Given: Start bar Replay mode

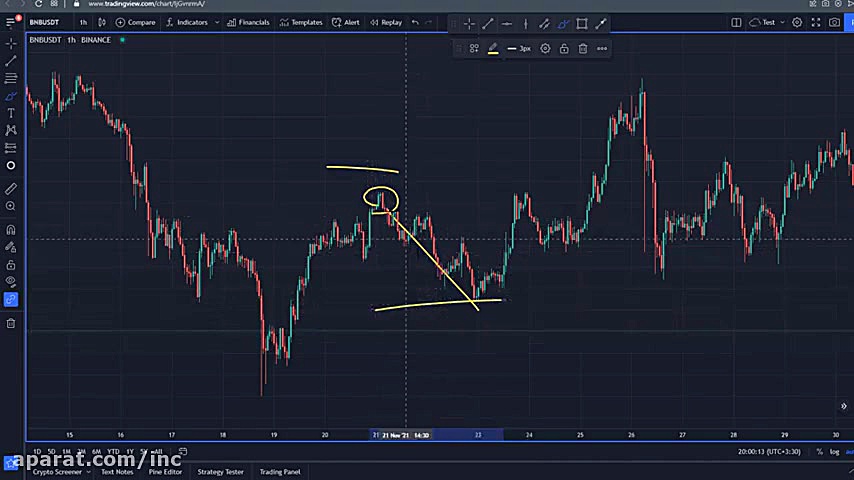Looking at the screenshot, I should pyautogui.click(x=386, y=22).
